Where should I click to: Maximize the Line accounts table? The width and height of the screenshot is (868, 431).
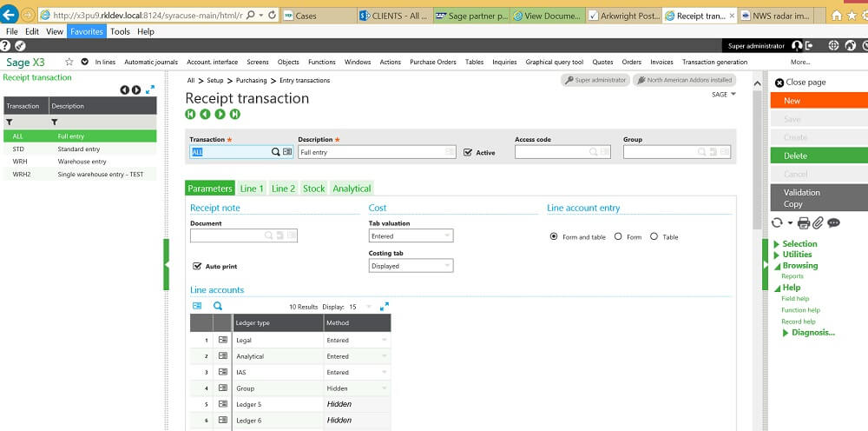tap(385, 307)
